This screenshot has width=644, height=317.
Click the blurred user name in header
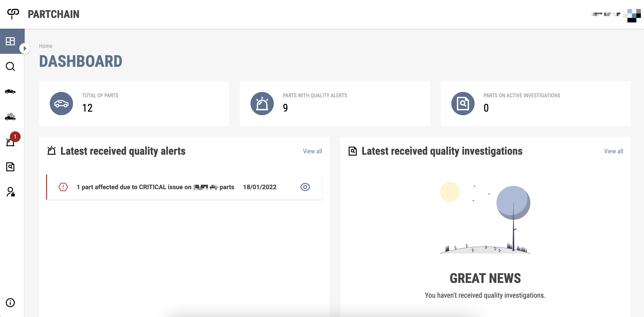coord(606,14)
